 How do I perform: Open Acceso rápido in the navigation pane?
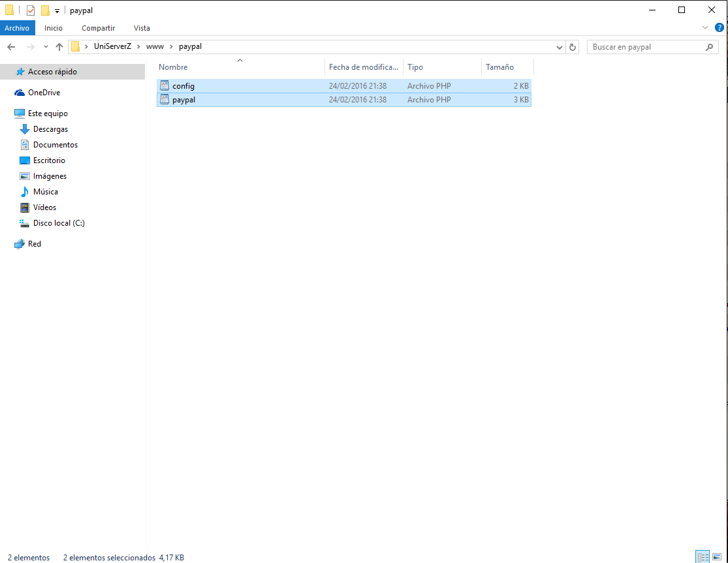72,71
